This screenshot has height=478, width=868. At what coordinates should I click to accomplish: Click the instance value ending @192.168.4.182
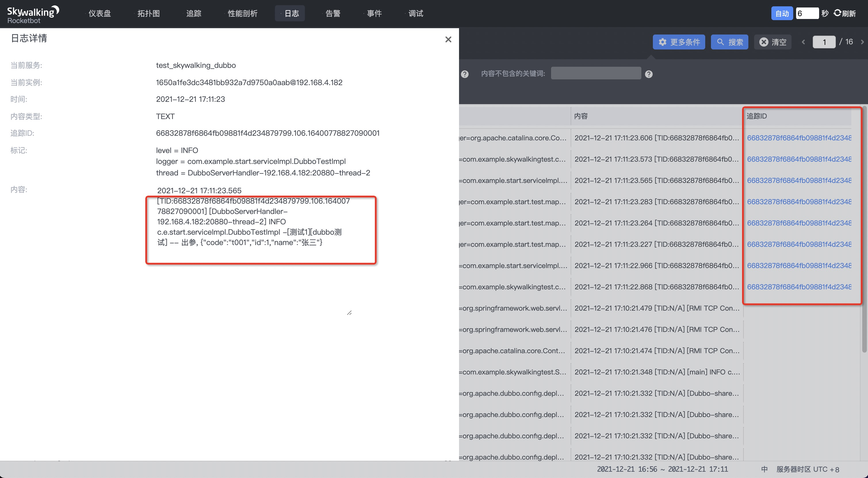click(249, 82)
